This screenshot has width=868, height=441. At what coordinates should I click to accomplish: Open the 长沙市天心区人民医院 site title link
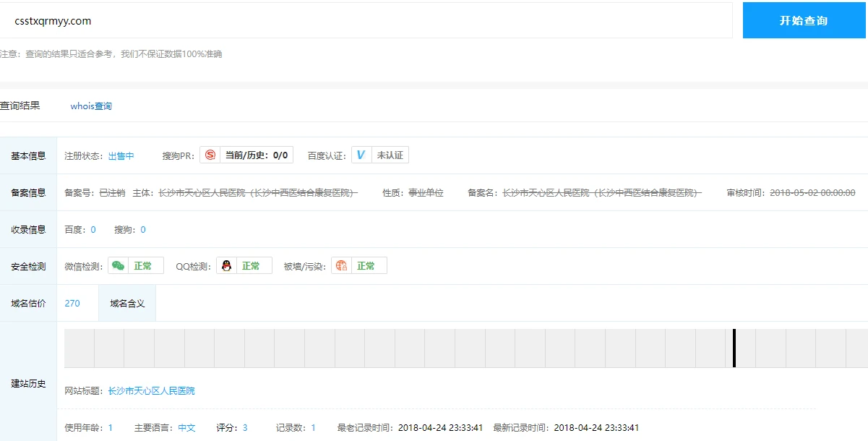(x=151, y=390)
